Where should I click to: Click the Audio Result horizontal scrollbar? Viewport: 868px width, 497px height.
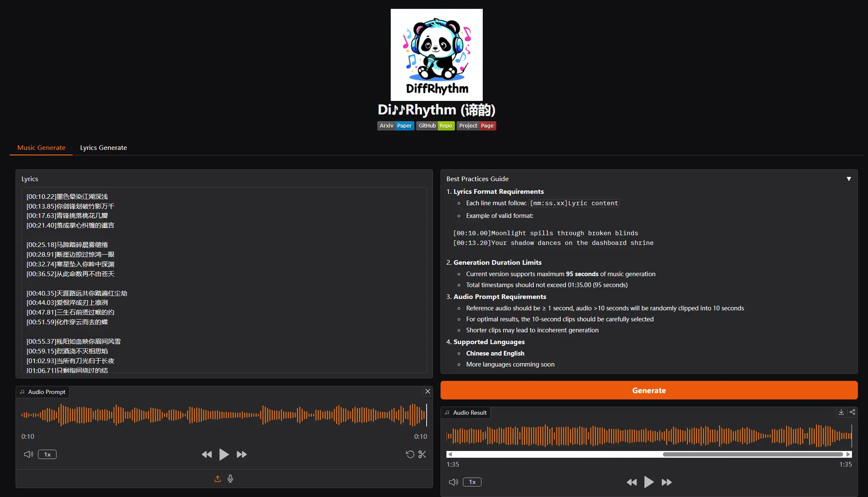click(x=752, y=454)
